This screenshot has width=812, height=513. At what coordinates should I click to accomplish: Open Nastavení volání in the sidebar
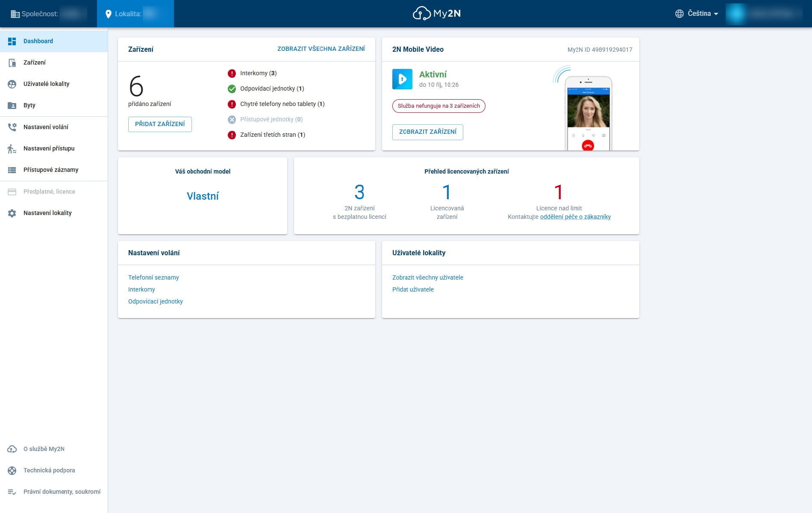[x=54, y=127]
